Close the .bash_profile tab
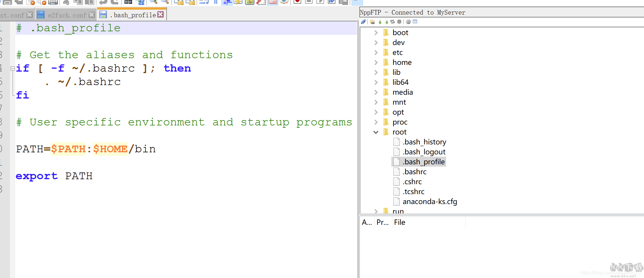Image resolution: width=644 pixels, height=278 pixels. click(x=160, y=14)
